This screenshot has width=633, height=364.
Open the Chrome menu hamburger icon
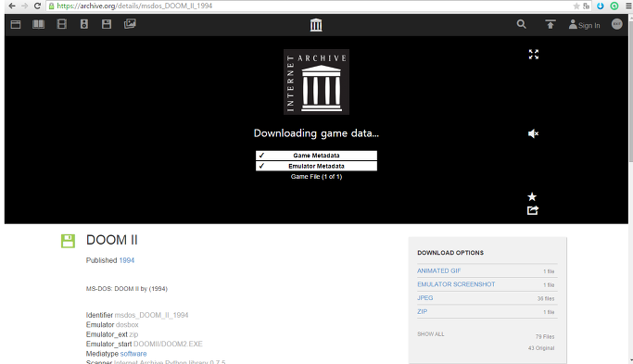[x=629, y=6]
